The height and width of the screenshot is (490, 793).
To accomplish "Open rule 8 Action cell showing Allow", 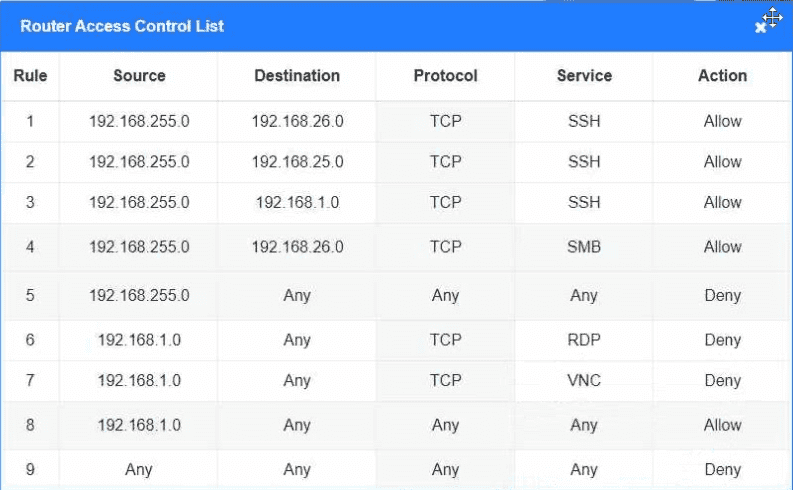I will (722, 425).
